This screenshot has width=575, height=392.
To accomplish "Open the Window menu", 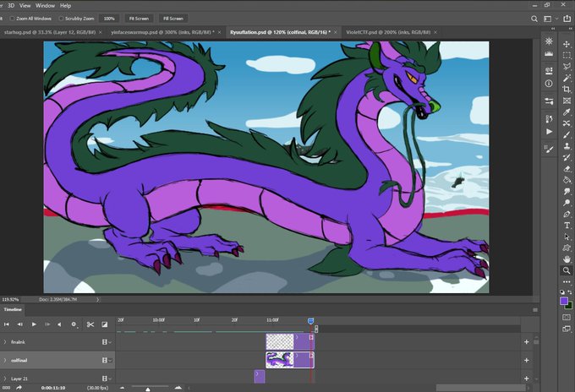I will [x=45, y=6].
